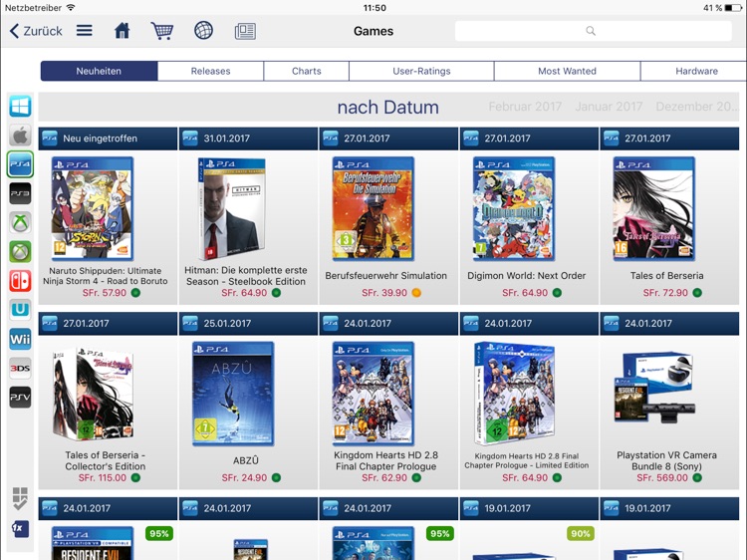This screenshot has width=747, height=560.
Task: Click price SFr. 72.90
Action: (665, 293)
